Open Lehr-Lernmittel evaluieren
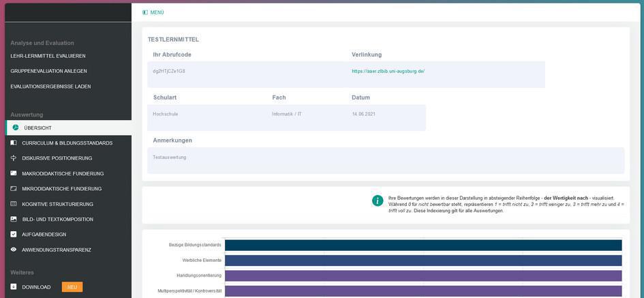Screen dimensions: 644x298 pyautogui.click(x=48, y=56)
